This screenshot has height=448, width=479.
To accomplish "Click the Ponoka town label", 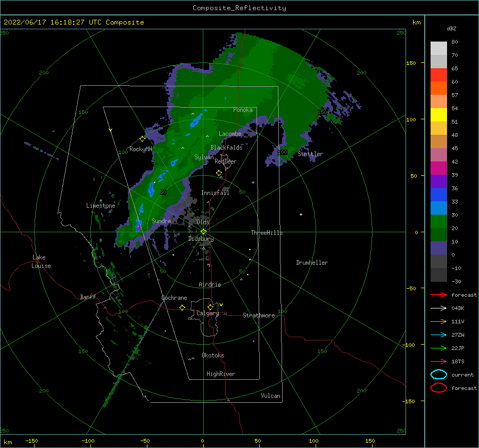I will tap(243, 110).
